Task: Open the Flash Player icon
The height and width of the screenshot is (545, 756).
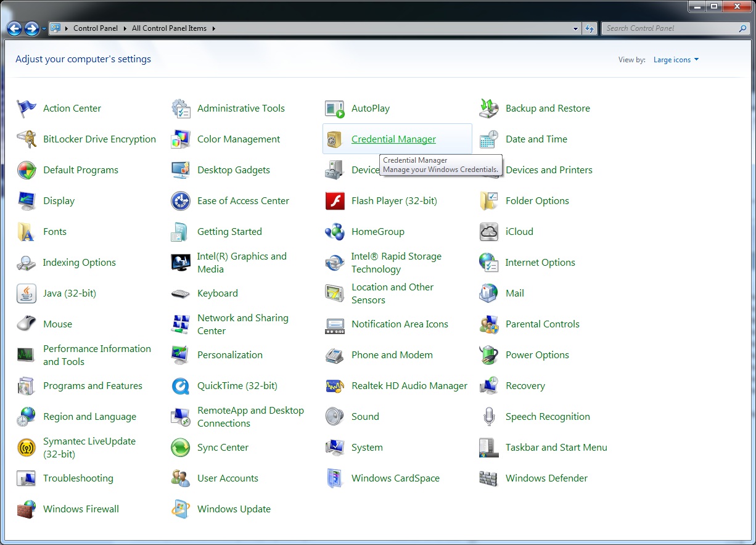Action: [x=334, y=201]
